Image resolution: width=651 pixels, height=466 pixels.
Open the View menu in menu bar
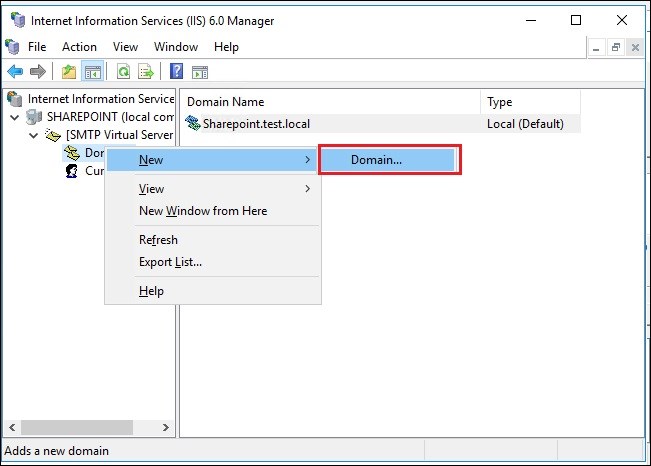(125, 47)
